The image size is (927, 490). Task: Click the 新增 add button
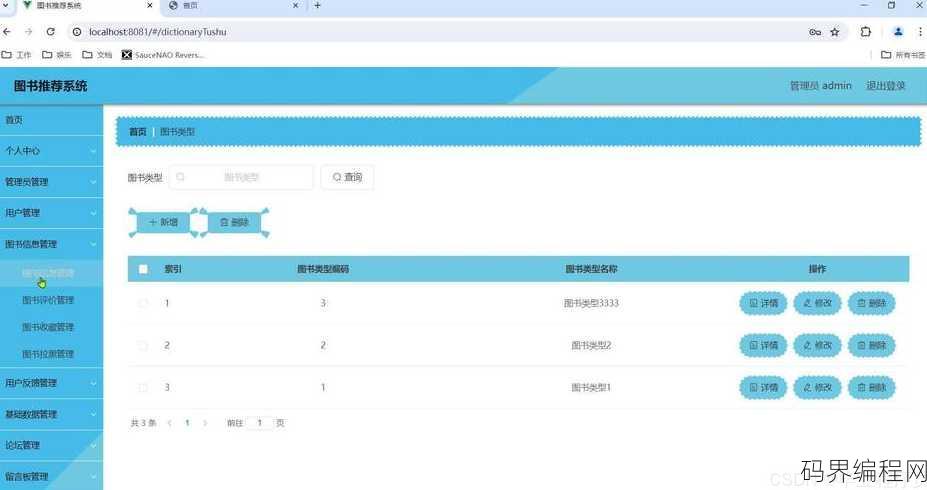pos(163,222)
